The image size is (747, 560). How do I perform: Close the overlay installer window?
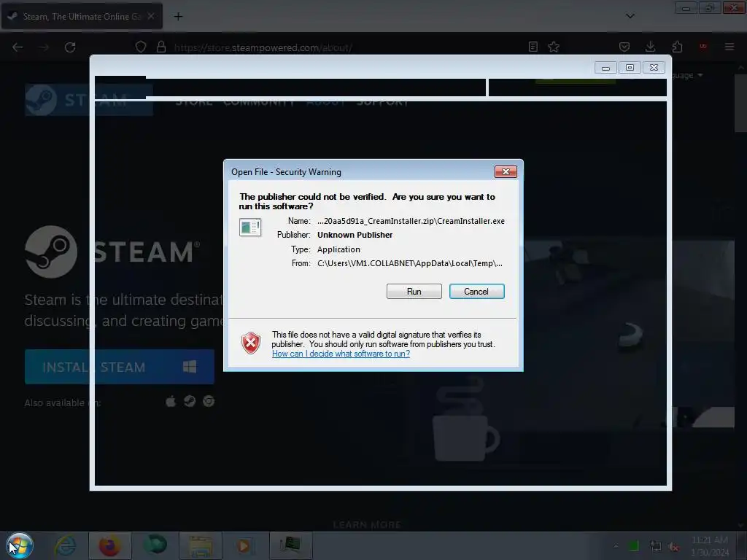(654, 68)
